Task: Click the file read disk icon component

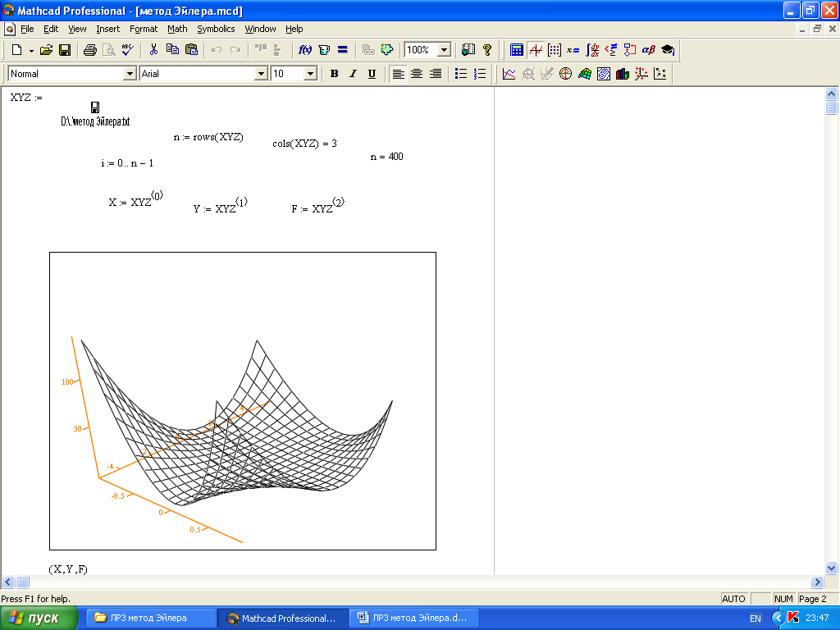Action: click(x=95, y=107)
